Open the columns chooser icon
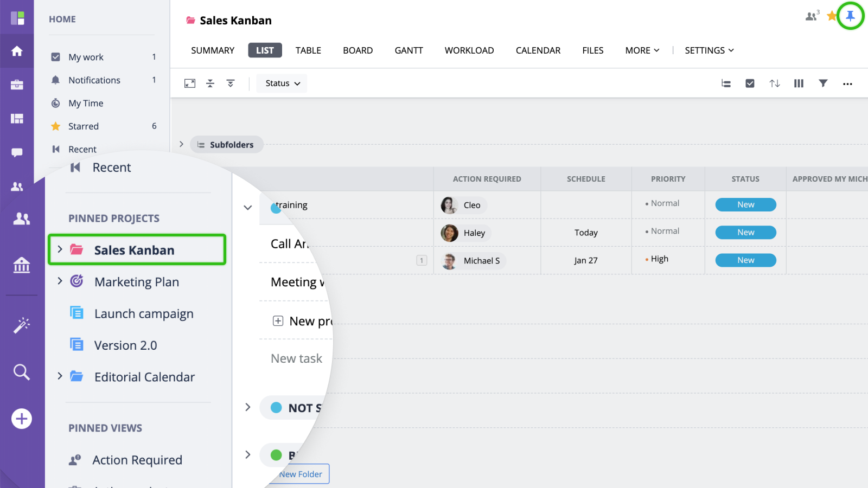Image resolution: width=868 pixels, height=488 pixels. [x=799, y=84]
